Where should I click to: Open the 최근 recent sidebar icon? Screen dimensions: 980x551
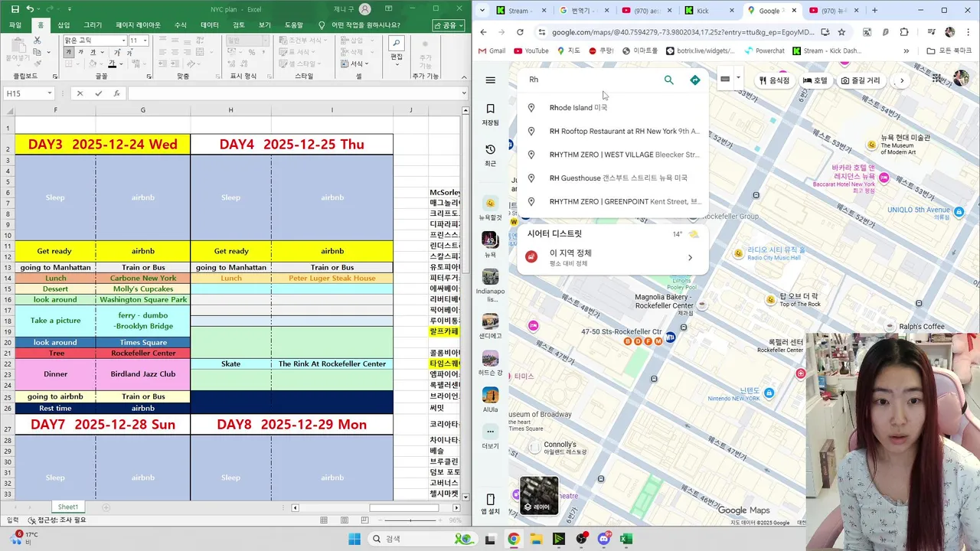coord(491,155)
